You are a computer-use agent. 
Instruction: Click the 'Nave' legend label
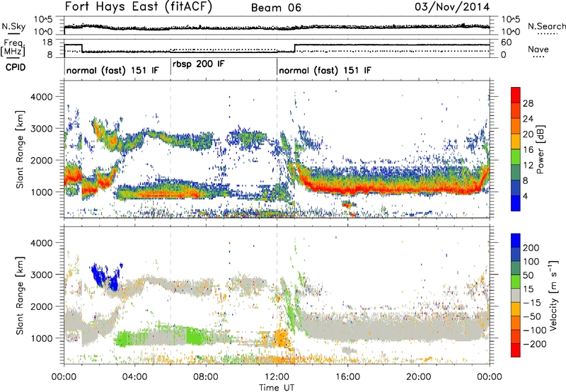[538, 49]
